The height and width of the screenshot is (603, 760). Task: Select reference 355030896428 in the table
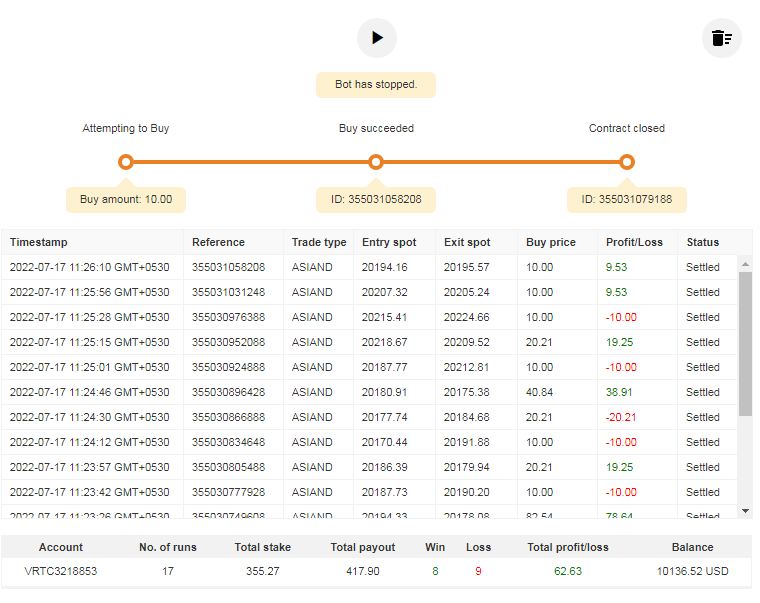pyautogui.click(x=228, y=392)
